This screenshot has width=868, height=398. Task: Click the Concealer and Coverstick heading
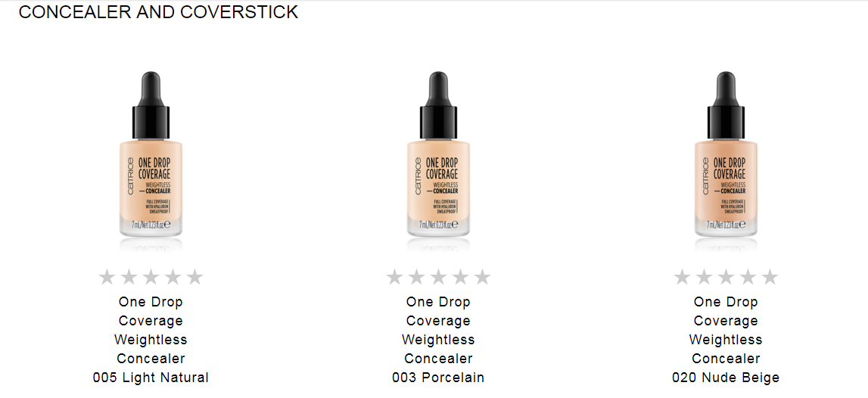tap(158, 11)
